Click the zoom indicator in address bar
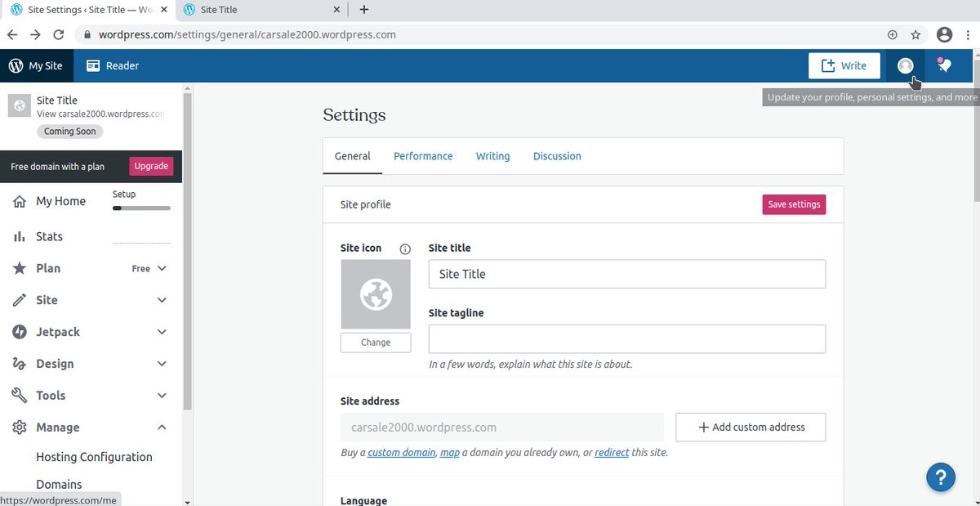Image resolution: width=980 pixels, height=506 pixels. coord(893,34)
